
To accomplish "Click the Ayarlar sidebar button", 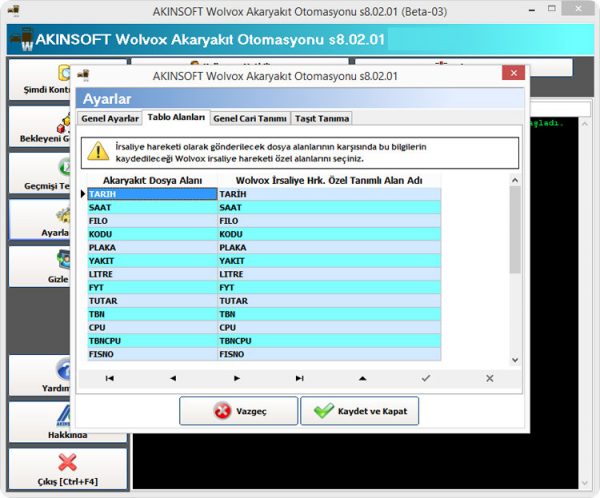I will pyautogui.click(x=40, y=220).
